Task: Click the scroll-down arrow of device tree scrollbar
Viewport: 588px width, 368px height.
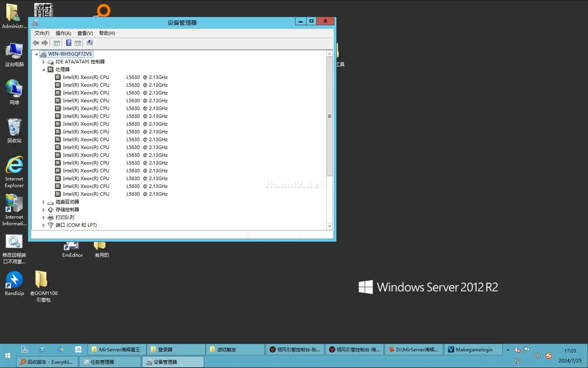Action: (x=329, y=226)
